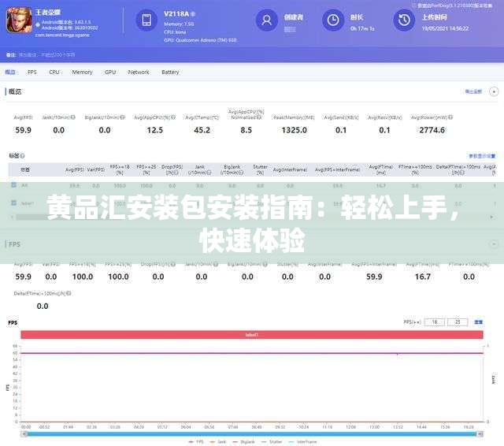This screenshot has height=446, width=504.
Task: Open info icon beside FPS-section BigJank(/10min)
Action: click(265, 265)
